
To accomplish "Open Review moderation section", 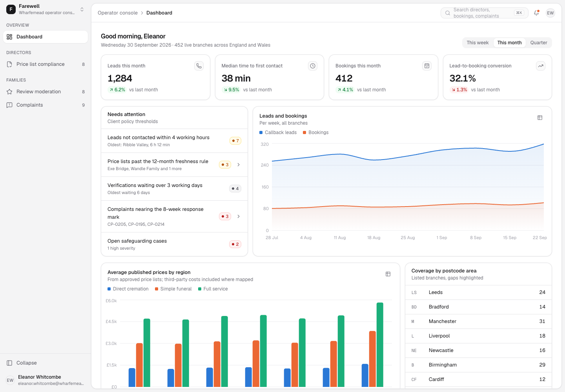I will coord(46,92).
